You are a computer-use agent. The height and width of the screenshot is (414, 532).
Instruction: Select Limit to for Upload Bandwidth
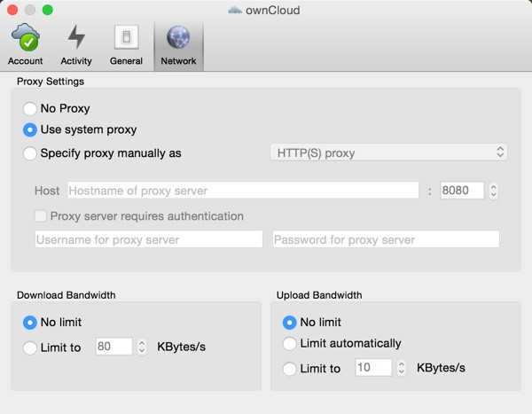(289, 369)
